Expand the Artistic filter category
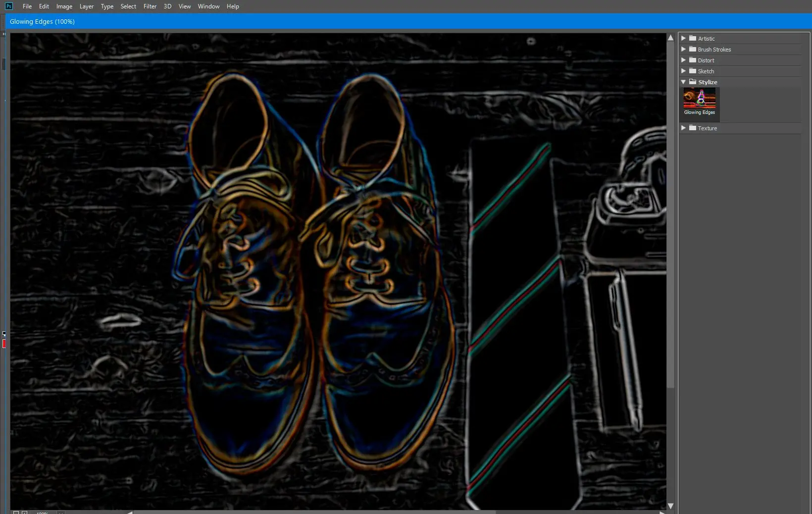The image size is (812, 514). tap(683, 38)
